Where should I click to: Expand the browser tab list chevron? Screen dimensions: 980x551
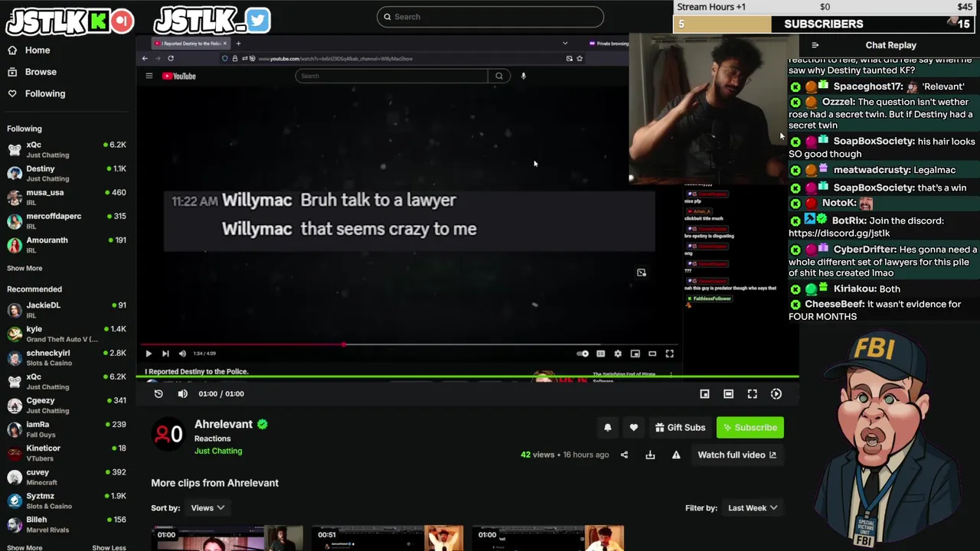[x=565, y=43]
